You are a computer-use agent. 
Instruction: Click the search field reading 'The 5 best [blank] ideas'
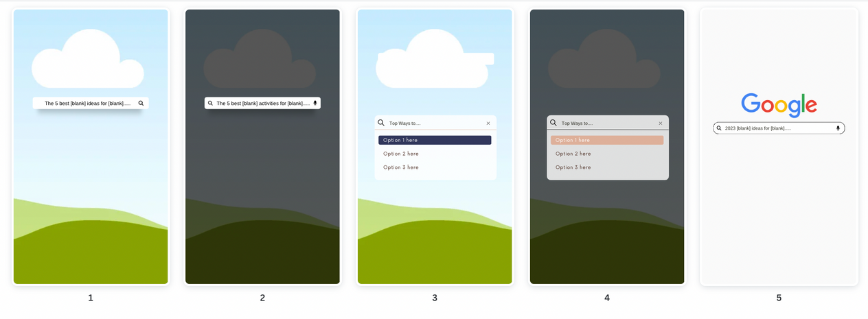pyautogui.click(x=91, y=103)
